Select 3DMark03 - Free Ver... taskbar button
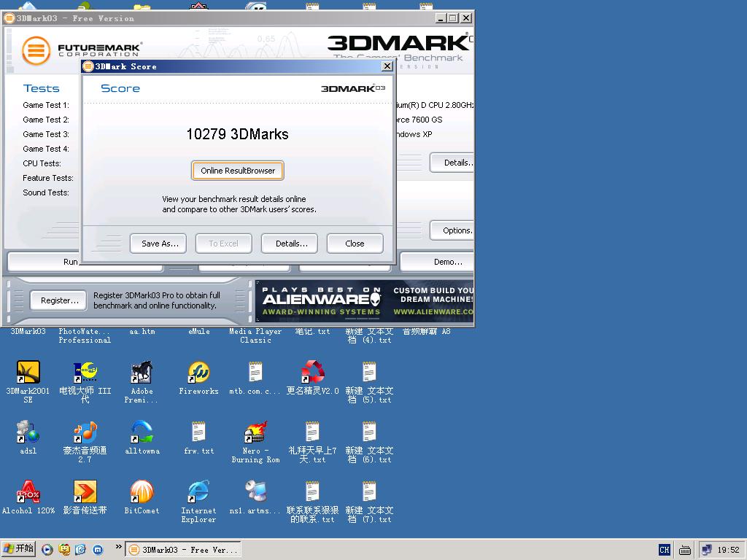The width and height of the screenshot is (747, 560). coord(183,550)
